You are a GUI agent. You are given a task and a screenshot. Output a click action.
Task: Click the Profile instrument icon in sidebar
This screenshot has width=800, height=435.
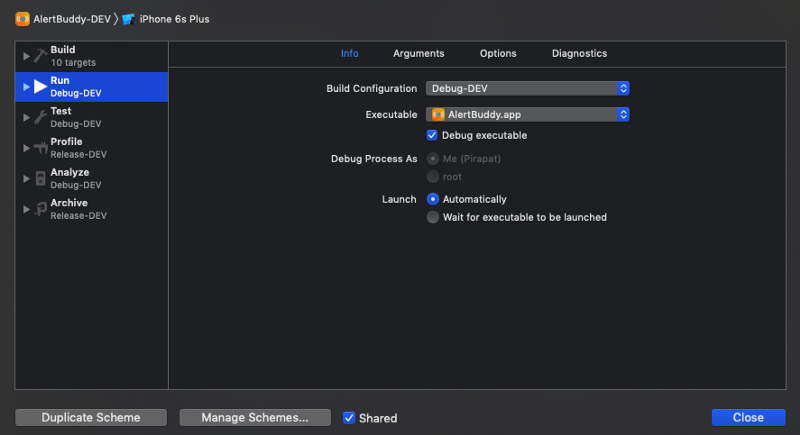coord(40,148)
